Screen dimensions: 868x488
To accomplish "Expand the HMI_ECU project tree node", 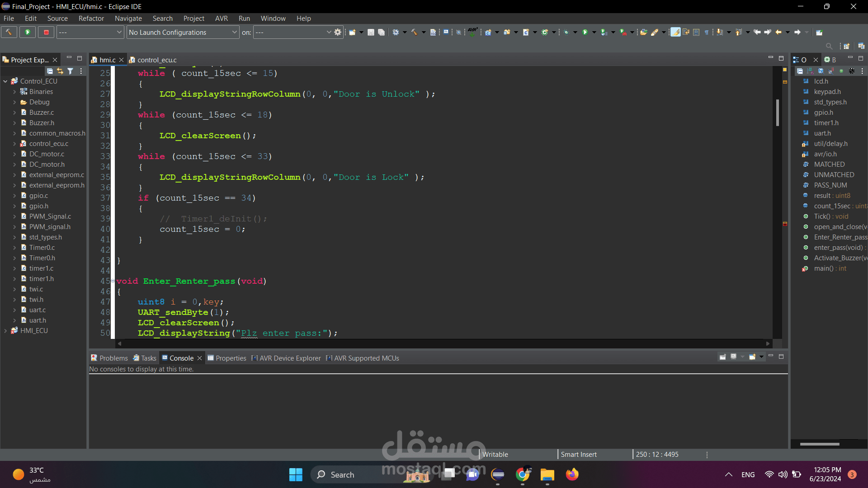I will tap(5, 331).
